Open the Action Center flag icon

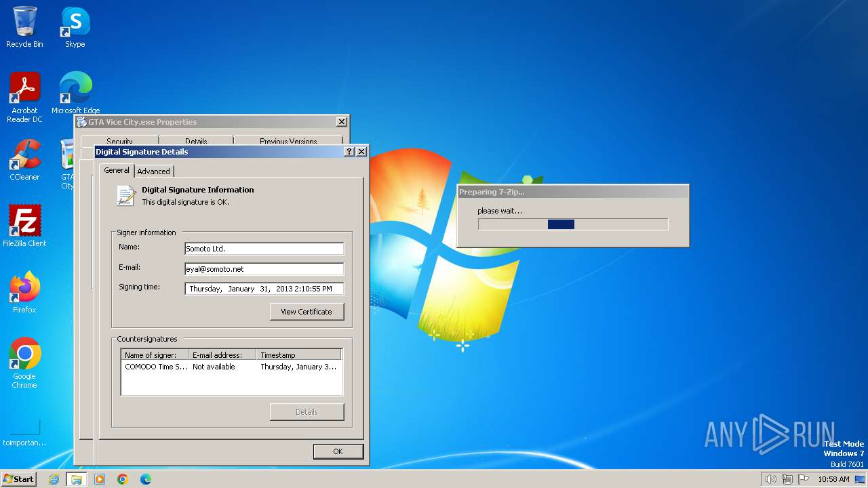(804, 479)
